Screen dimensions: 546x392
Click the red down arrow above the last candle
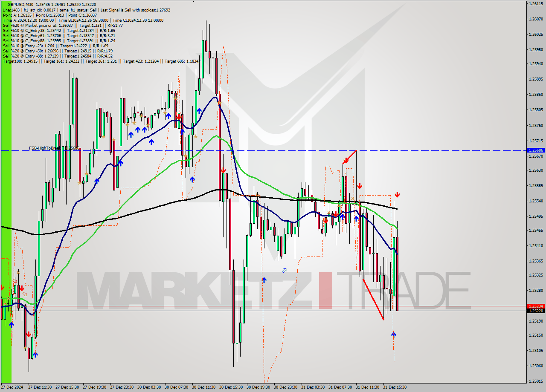tap(397, 195)
